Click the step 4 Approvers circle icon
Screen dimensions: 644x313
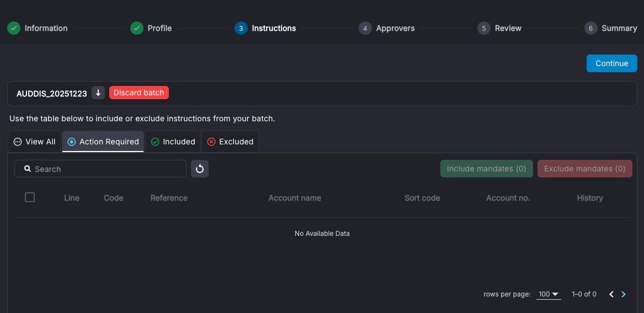pyautogui.click(x=365, y=28)
